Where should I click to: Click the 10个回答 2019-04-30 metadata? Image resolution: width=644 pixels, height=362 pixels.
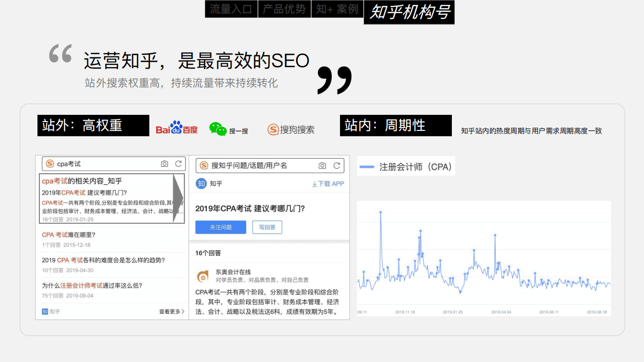click(x=68, y=271)
